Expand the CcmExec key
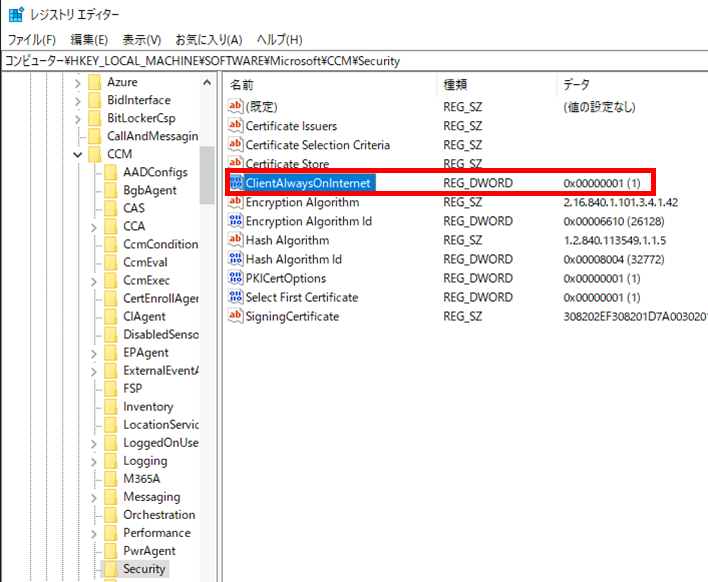 tap(94, 281)
